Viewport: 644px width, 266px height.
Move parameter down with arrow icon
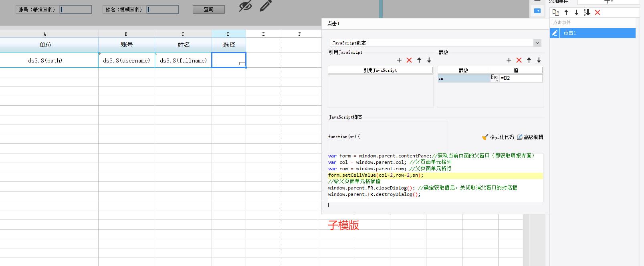(539, 60)
